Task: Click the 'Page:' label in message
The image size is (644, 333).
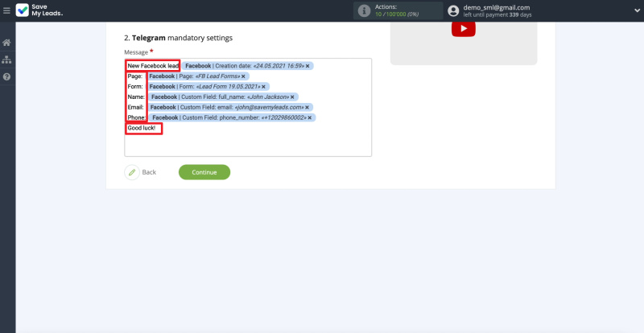Action: 134,76
